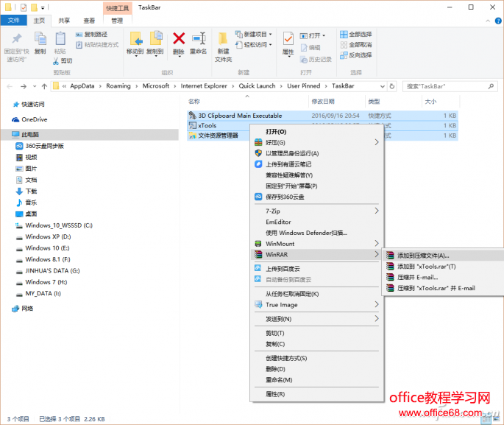Select Paste shortcut (粘贴快捷方式)

(x=97, y=45)
